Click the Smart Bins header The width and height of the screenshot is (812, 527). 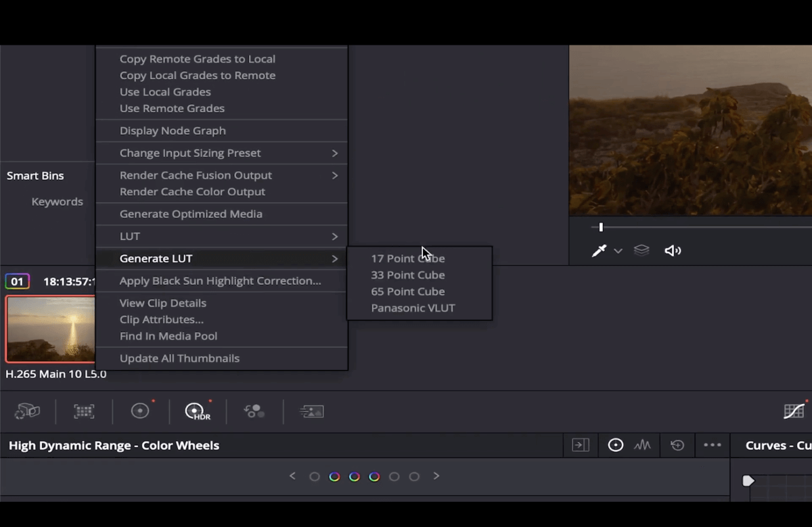pyautogui.click(x=35, y=176)
